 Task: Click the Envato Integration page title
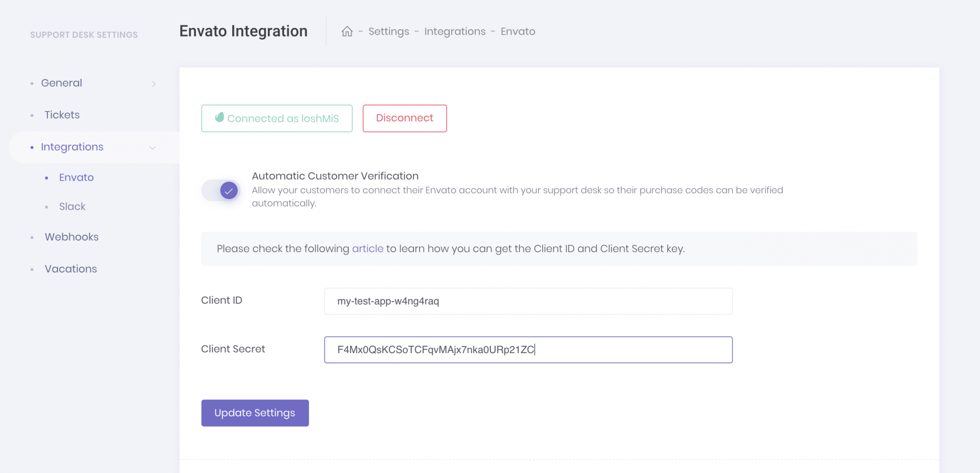click(243, 31)
